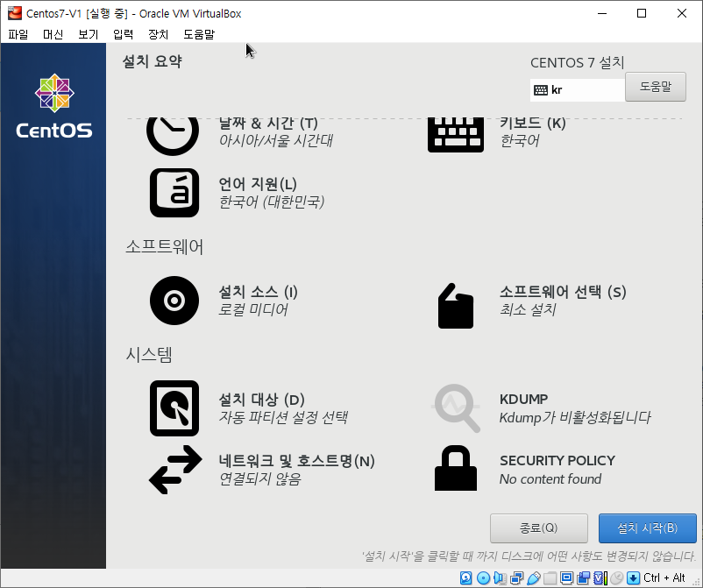
Task: Click the 도움말 button in installer header
Action: point(656,87)
